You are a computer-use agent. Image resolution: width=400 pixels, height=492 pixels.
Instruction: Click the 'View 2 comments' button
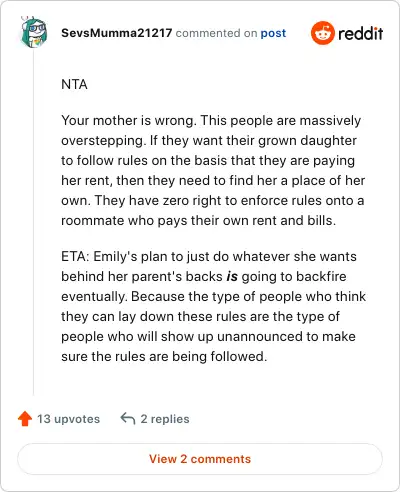pos(200,459)
